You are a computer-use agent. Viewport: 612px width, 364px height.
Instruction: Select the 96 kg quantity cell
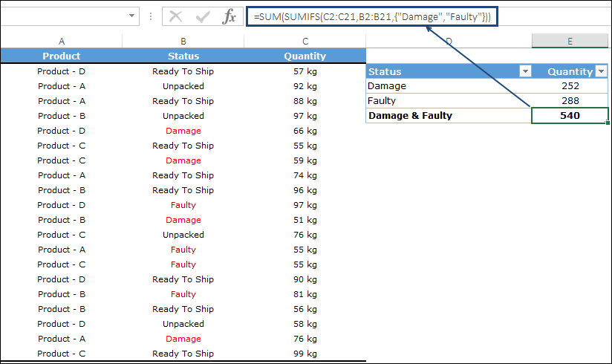click(x=305, y=190)
